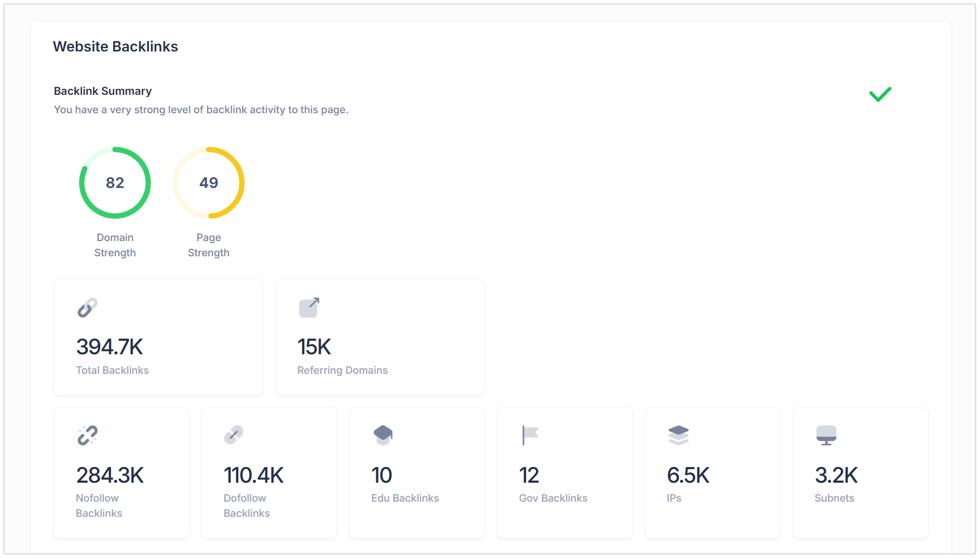Click the Referring Domains label

pos(342,370)
